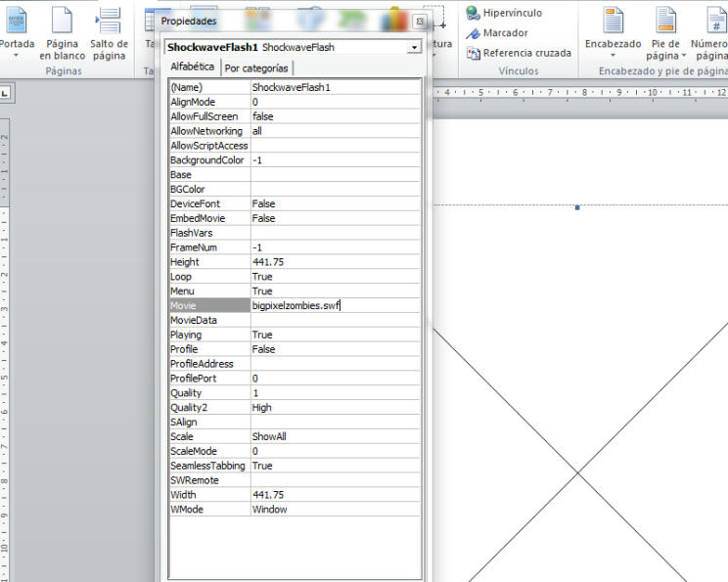
Task: Click the empty Base value field
Action: 335,175
